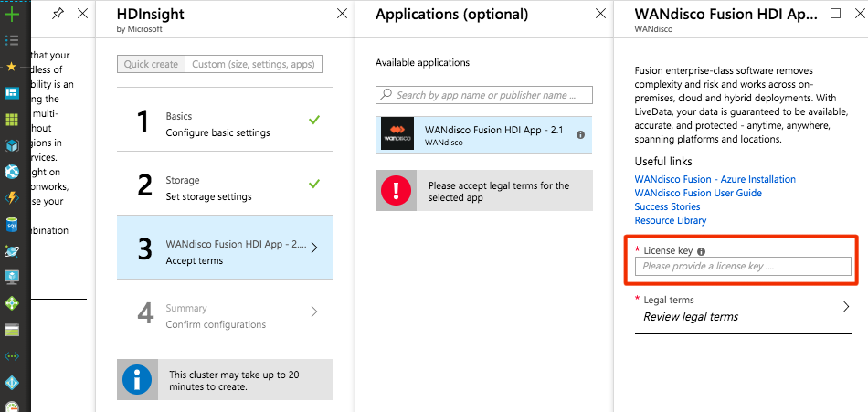
Task: Open the Azure Active Directory blue diamond icon
Action: click(x=12, y=383)
